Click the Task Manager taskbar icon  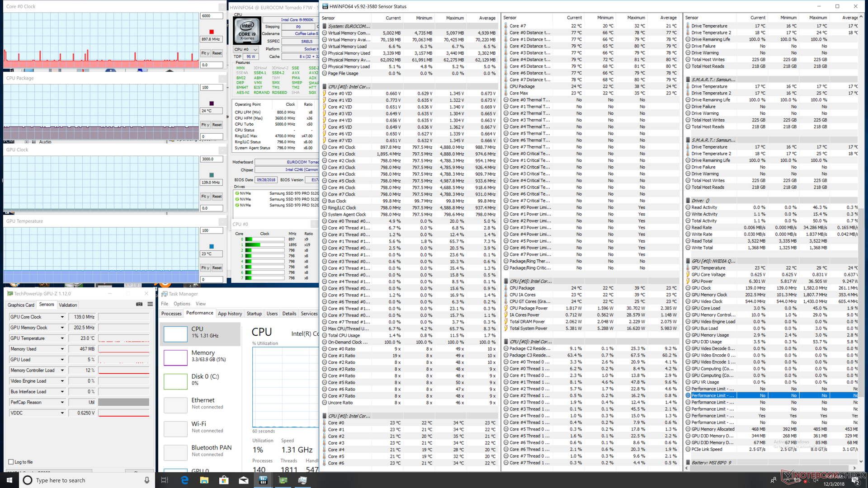pos(302,480)
